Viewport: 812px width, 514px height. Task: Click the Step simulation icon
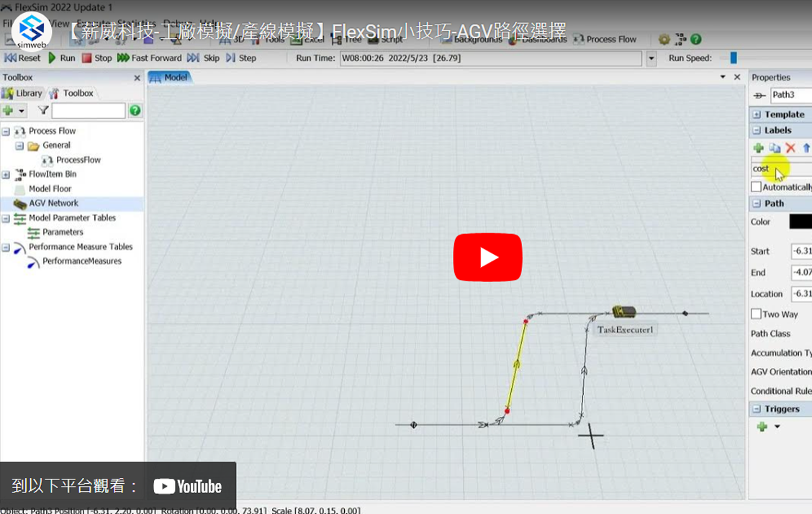(240, 58)
